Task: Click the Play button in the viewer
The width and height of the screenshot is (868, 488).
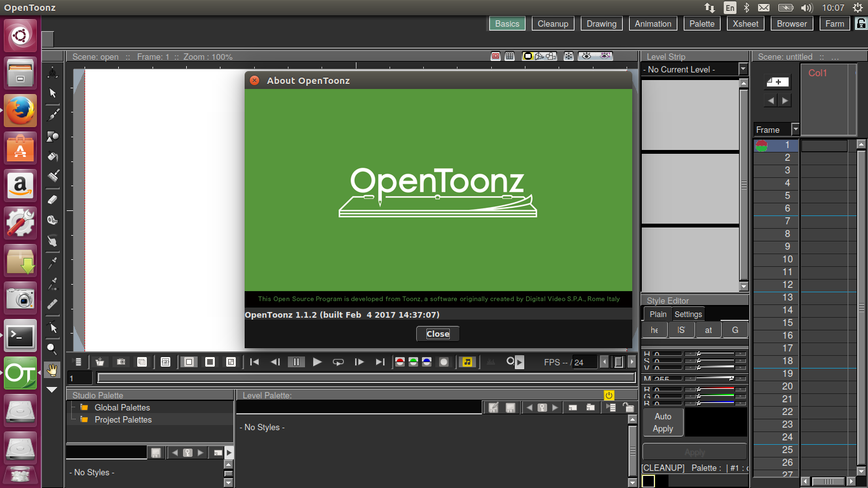Action: click(x=317, y=362)
